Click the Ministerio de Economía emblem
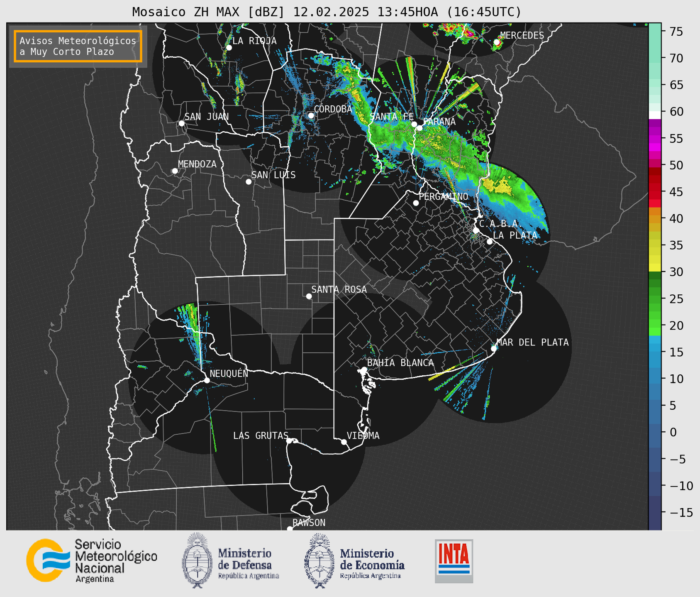700x597 pixels. 319,560
